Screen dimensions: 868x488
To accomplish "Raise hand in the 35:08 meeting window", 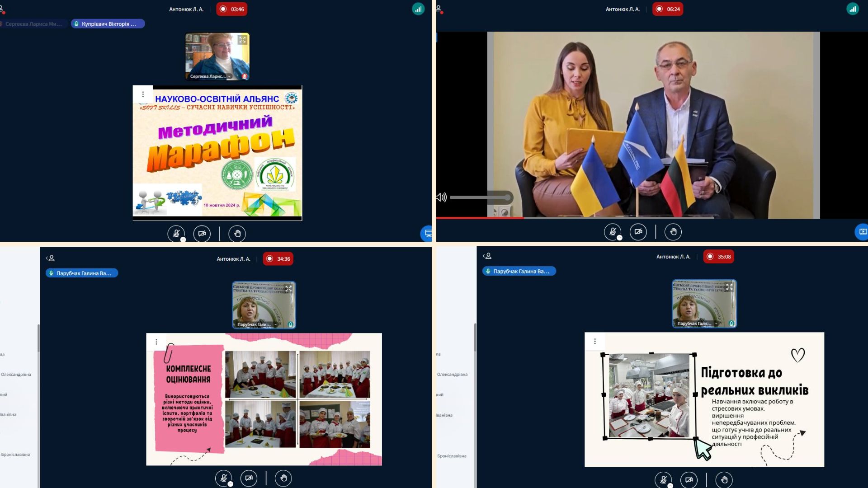I will pos(724,480).
